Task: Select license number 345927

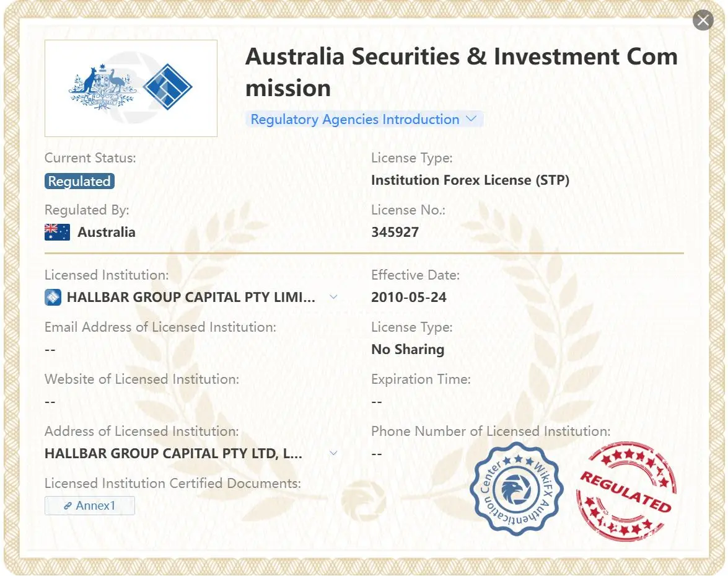Action: click(395, 232)
